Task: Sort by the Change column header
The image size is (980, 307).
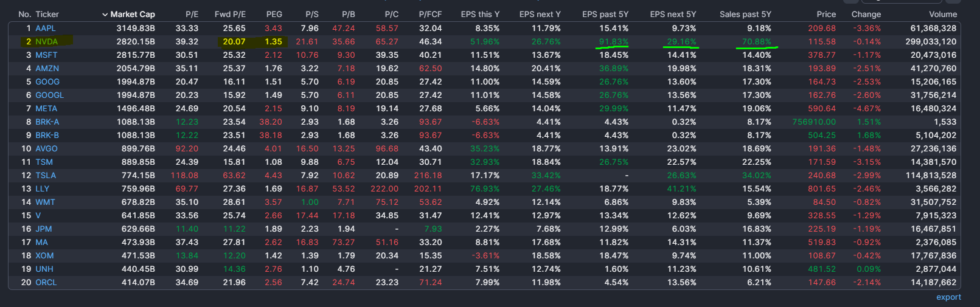Action: [x=866, y=14]
